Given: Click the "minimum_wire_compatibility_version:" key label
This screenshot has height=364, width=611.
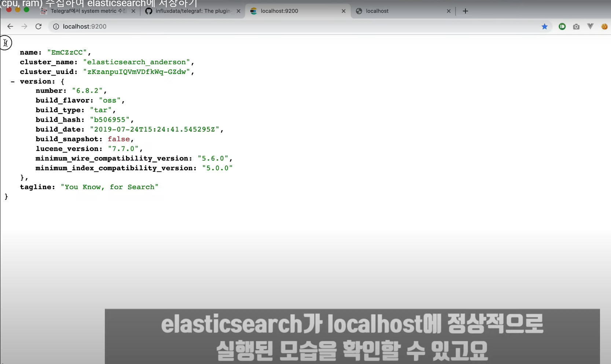Looking at the screenshot, I should click(x=114, y=158).
